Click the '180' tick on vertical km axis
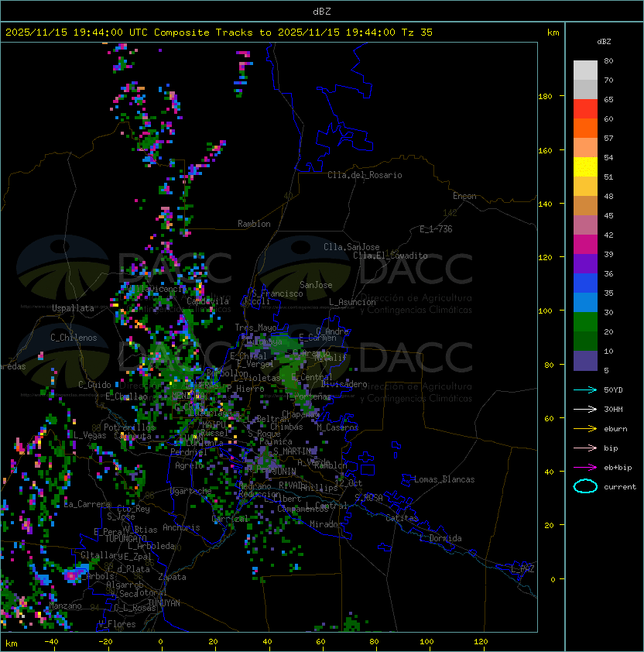Viewport: 644px width, 652px height. (x=545, y=97)
